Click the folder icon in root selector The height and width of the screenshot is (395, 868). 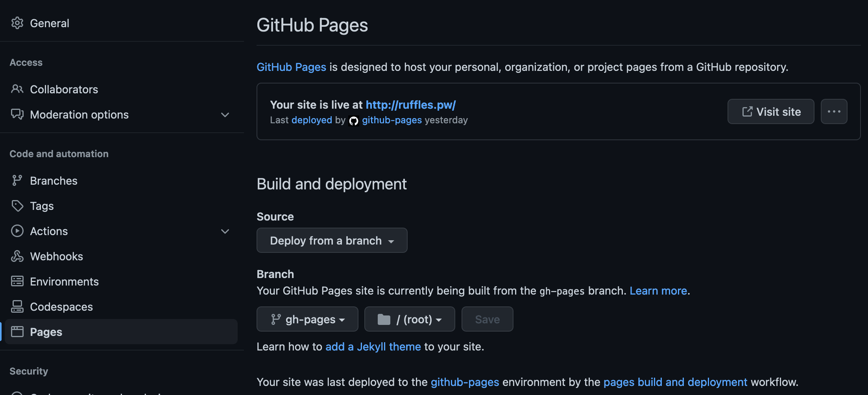[x=384, y=319]
